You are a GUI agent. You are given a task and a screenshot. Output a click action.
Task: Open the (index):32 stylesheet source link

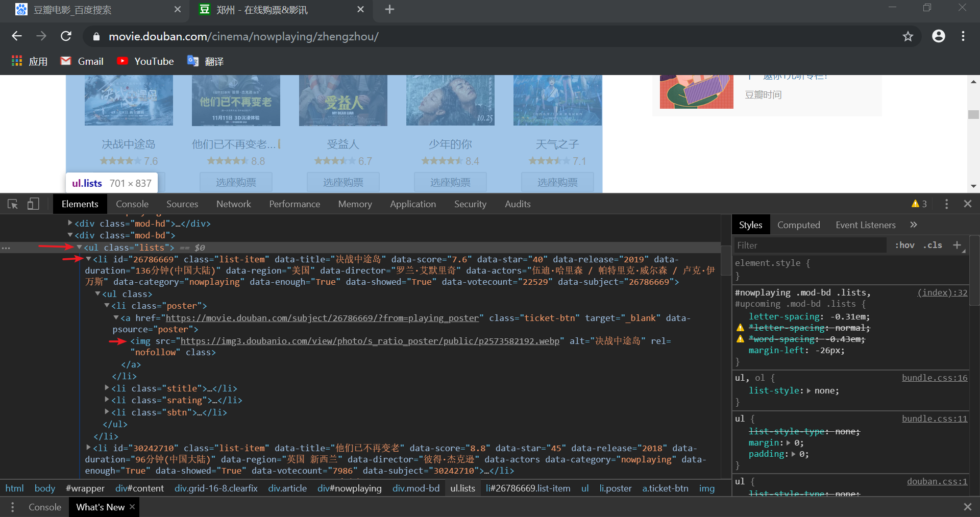(942, 292)
